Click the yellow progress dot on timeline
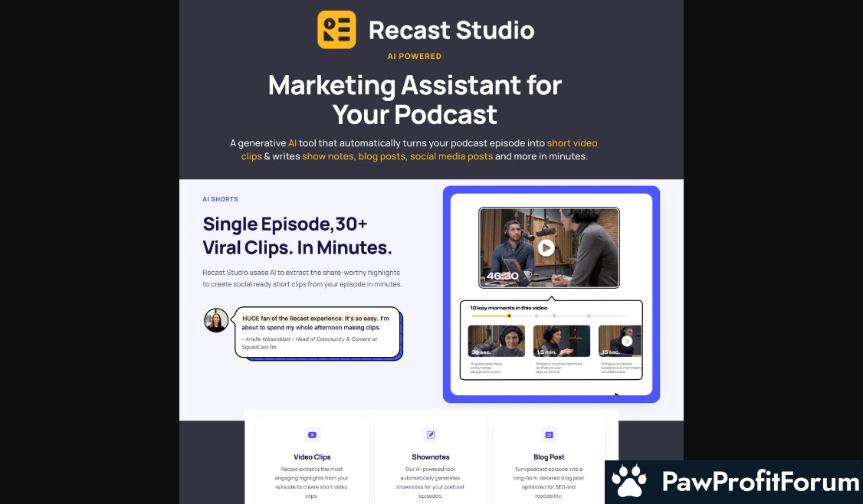This screenshot has width=863, height=504. tap(509, 316)
